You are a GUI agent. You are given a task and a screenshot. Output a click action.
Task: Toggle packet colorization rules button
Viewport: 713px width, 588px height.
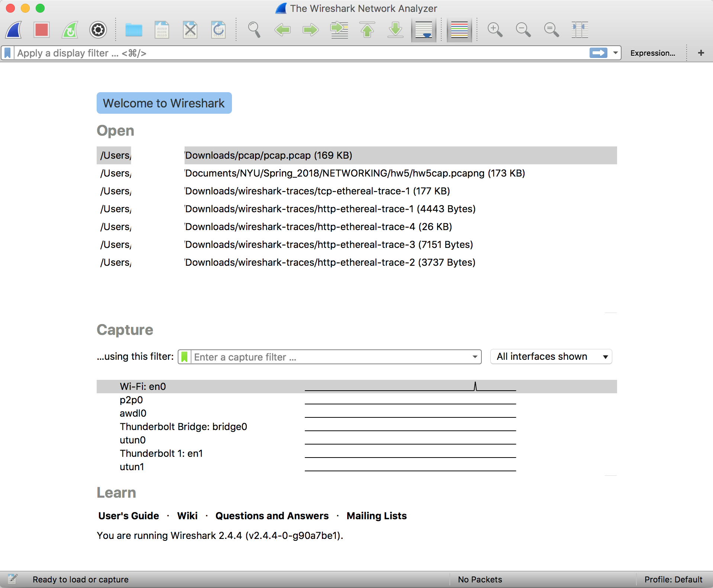pos(459,30)
